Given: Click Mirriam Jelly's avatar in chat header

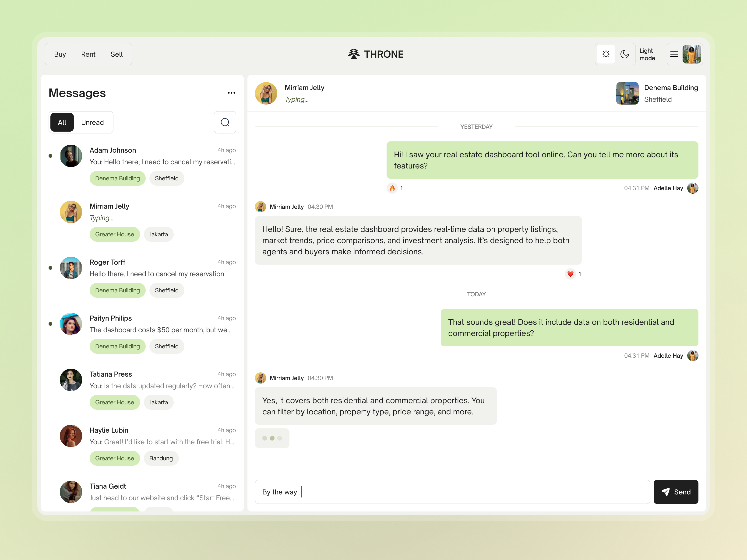Looking at the screenshot, I should pyautogui.click(x=266, y=93).
